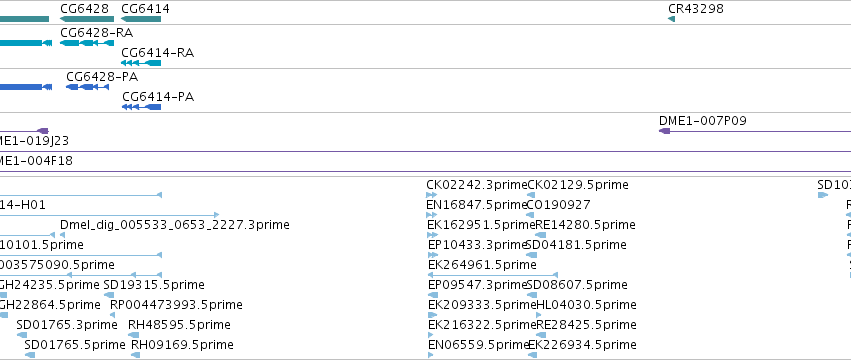The height and width of the screenshot is (360, 851).
Task: Click the EK226934.5prime EST label
Action: [x=582, y=345]
